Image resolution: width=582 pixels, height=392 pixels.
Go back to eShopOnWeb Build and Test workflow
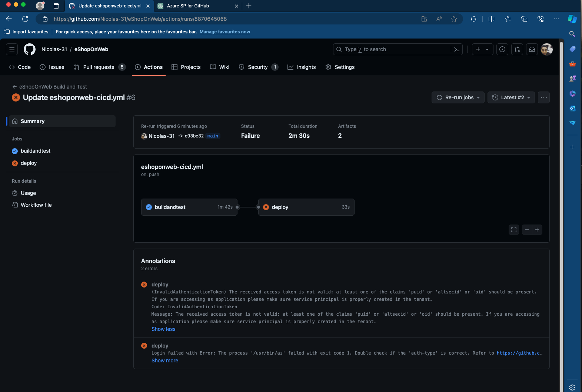pos(50,87)
